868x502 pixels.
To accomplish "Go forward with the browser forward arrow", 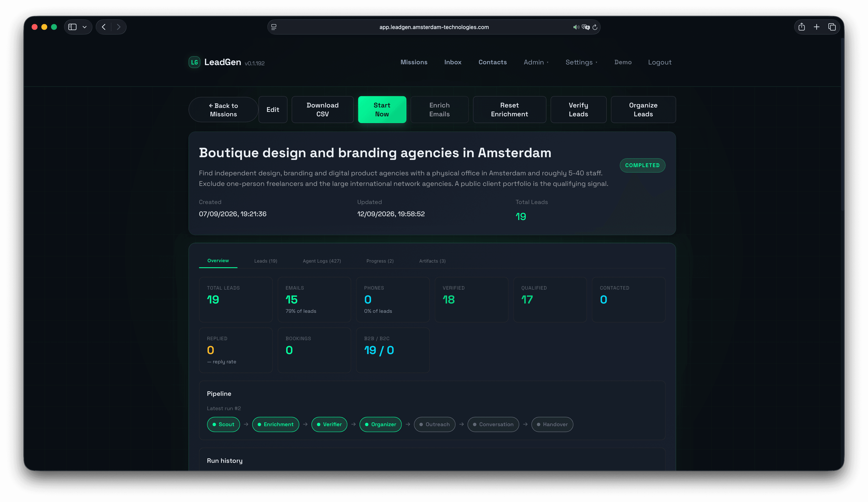I will click(x=118, y=27).
